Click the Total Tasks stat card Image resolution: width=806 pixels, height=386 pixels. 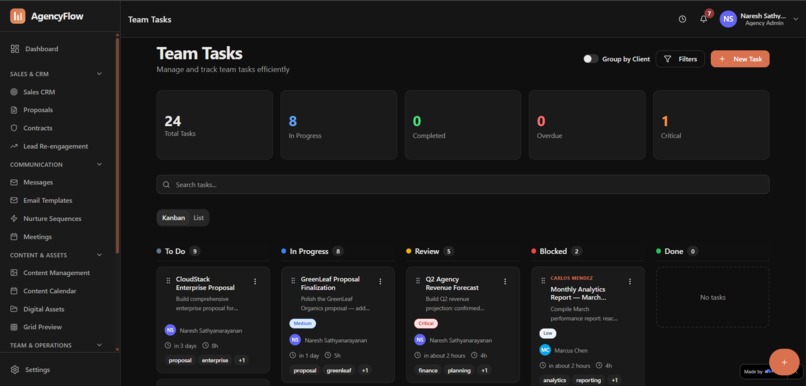coord(214,125)
